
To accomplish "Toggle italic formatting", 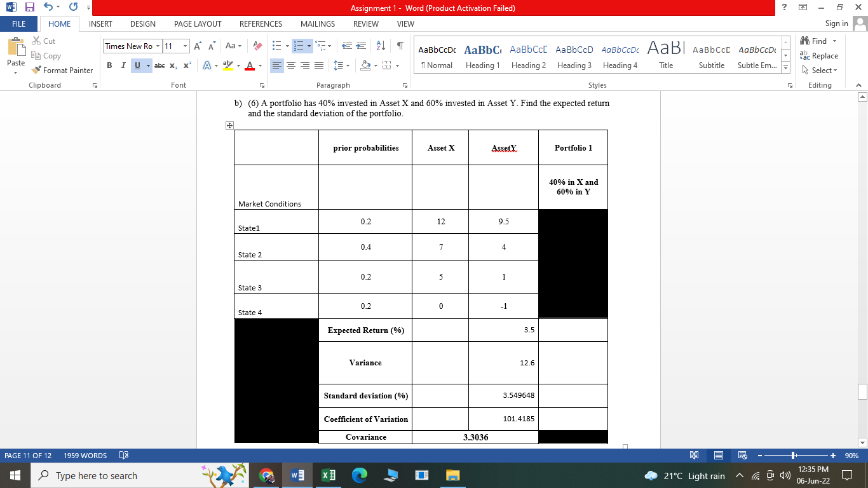I will coord(122,65).
